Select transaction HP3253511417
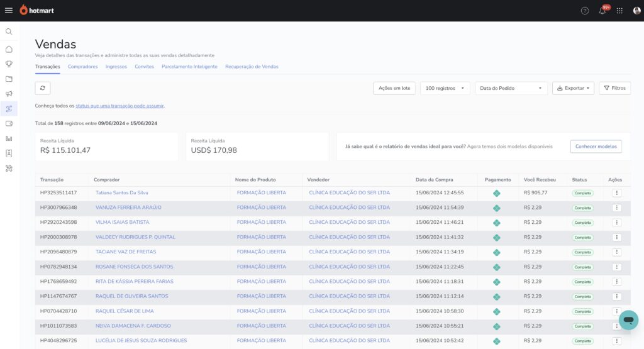This screenshot has height=349, width=644. tap(58, 192)
